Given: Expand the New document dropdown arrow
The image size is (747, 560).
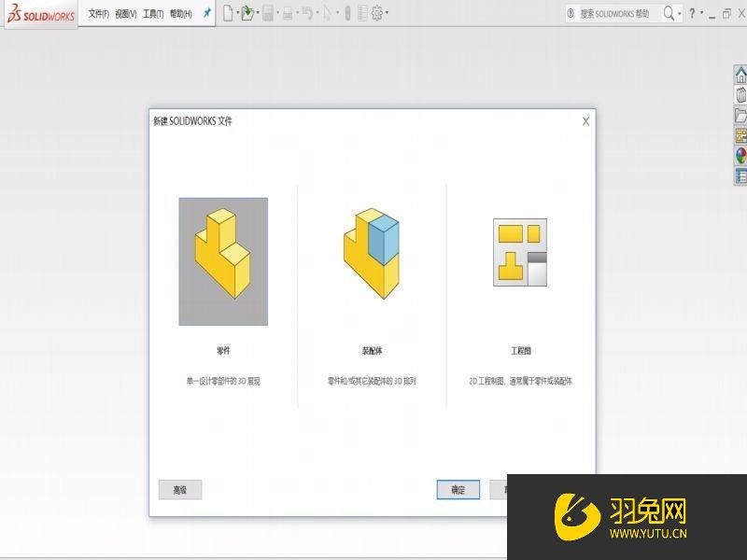Looking at the screenshot, I should (238, 13).
